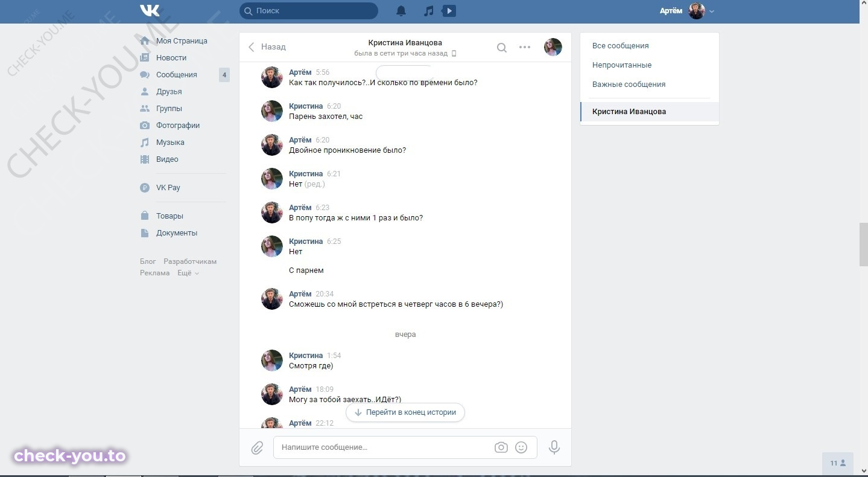This screenshot has width=868, height=477.
Task: Click the Документы file icon
Action: coord(145,233)
